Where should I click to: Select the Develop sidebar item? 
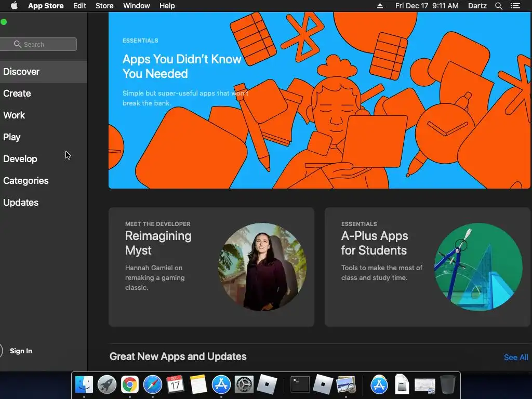tap(44, 159)
